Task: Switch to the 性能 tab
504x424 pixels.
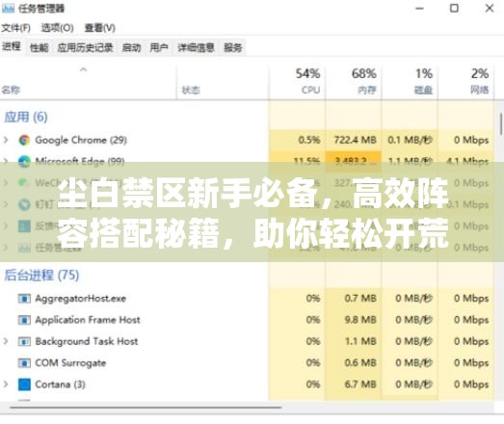Action: (40, 48)
